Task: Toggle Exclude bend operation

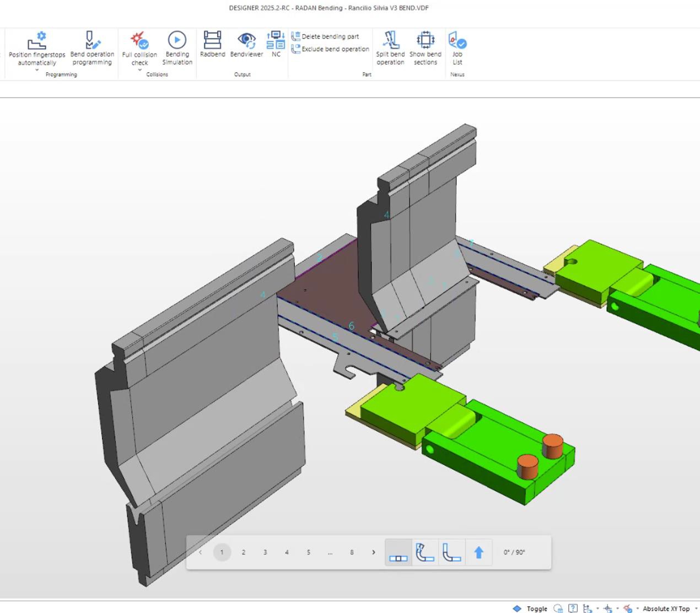Action: 330,49
